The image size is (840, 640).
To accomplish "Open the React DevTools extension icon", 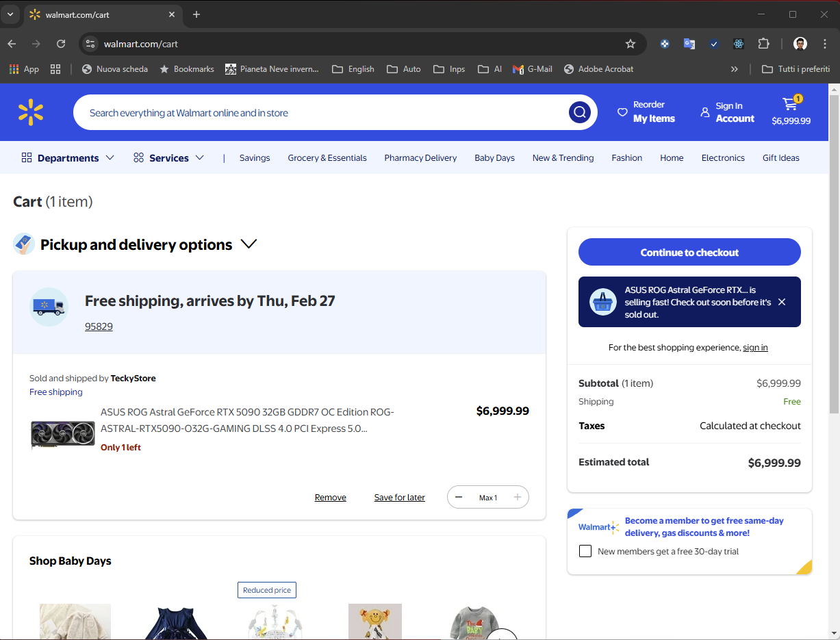I will click(739, 44).
